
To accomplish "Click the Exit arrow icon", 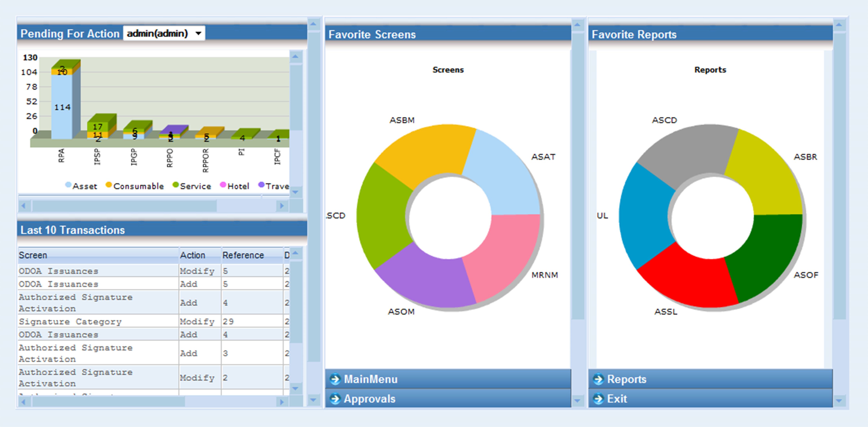I will [x=598, y=399].
